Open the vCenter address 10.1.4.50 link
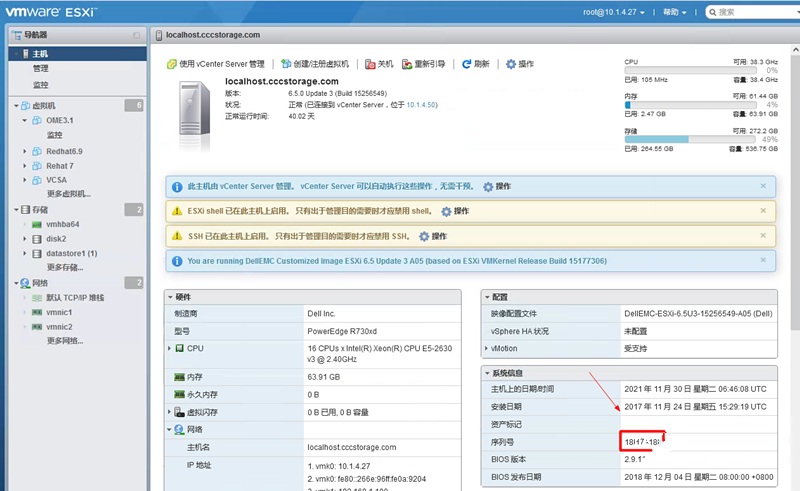This screenshot has height=491, width=800. (421, 105)
